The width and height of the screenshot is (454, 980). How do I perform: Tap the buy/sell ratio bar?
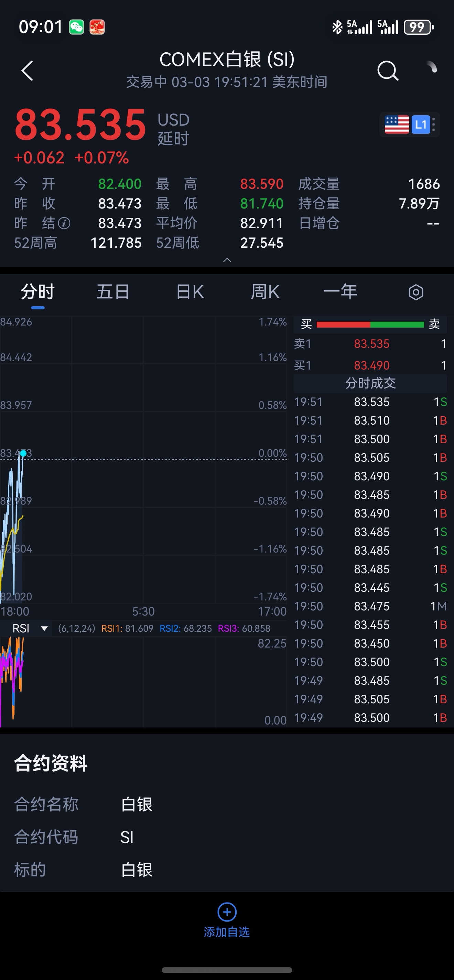[x=370, y=324]
